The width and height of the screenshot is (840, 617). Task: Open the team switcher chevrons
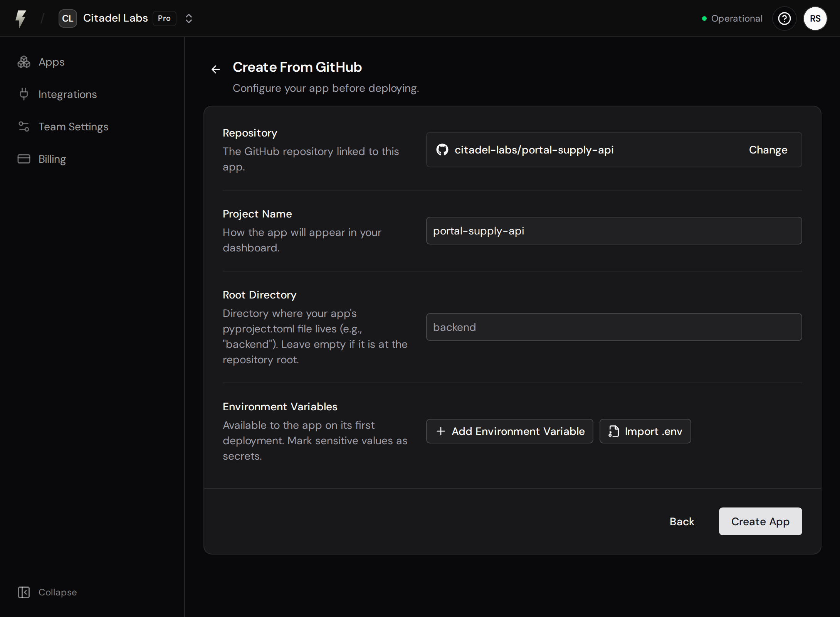click(188, 19)
